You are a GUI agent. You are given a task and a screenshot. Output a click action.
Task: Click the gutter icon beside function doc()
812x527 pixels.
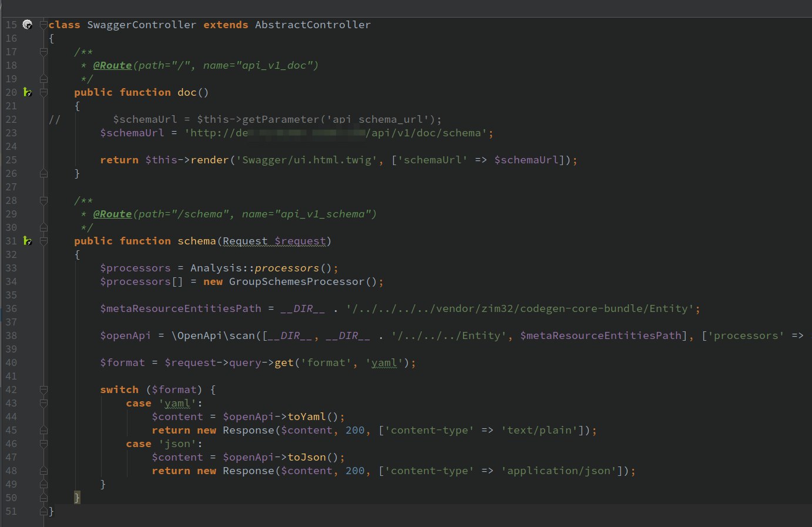pos(27,92)
